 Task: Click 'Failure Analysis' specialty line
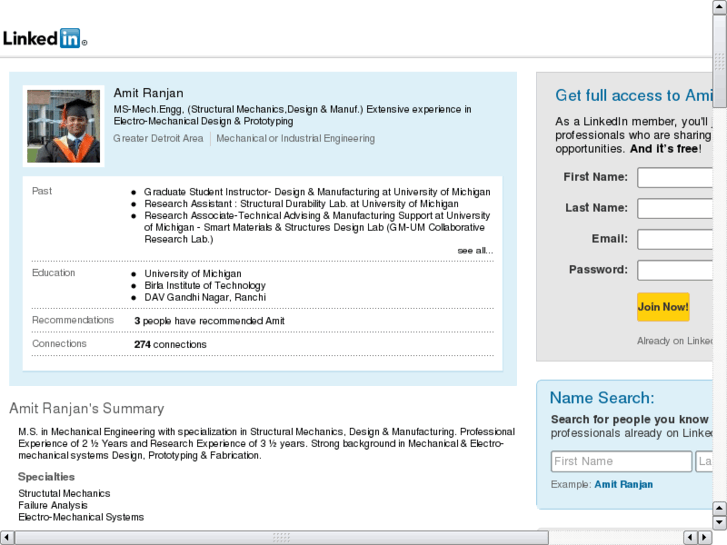(53, 505)
